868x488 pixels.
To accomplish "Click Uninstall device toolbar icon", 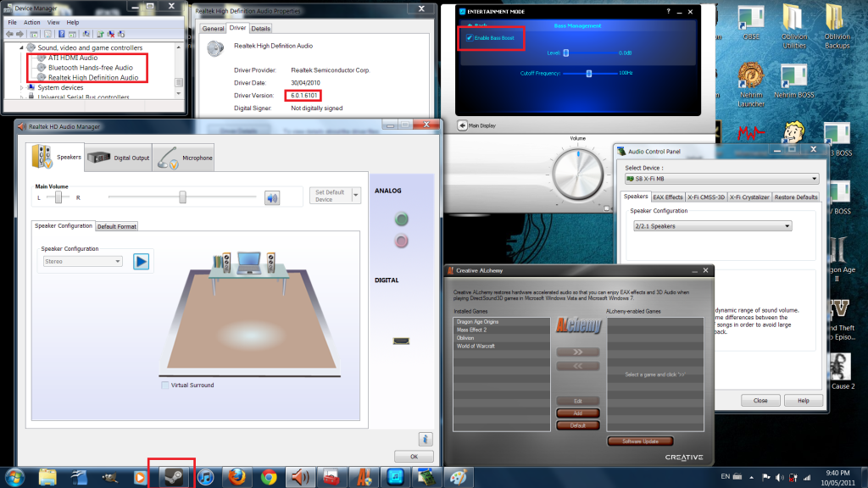I will [111, 34].
